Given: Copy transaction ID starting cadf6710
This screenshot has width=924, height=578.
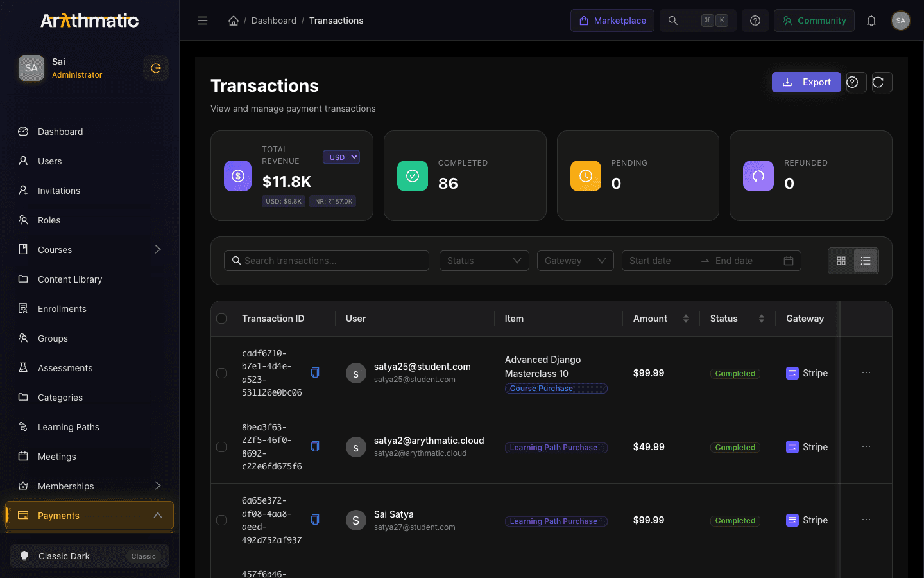Looking at the screenshot, I should 315,372.
